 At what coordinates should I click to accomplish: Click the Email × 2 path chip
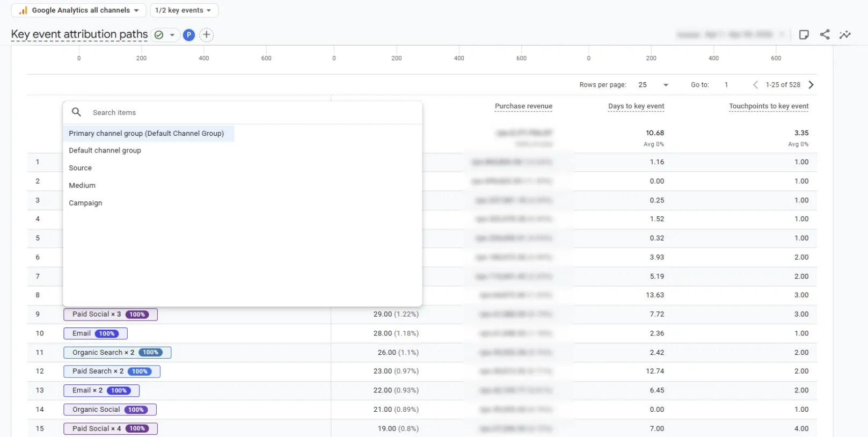(101, 391)
